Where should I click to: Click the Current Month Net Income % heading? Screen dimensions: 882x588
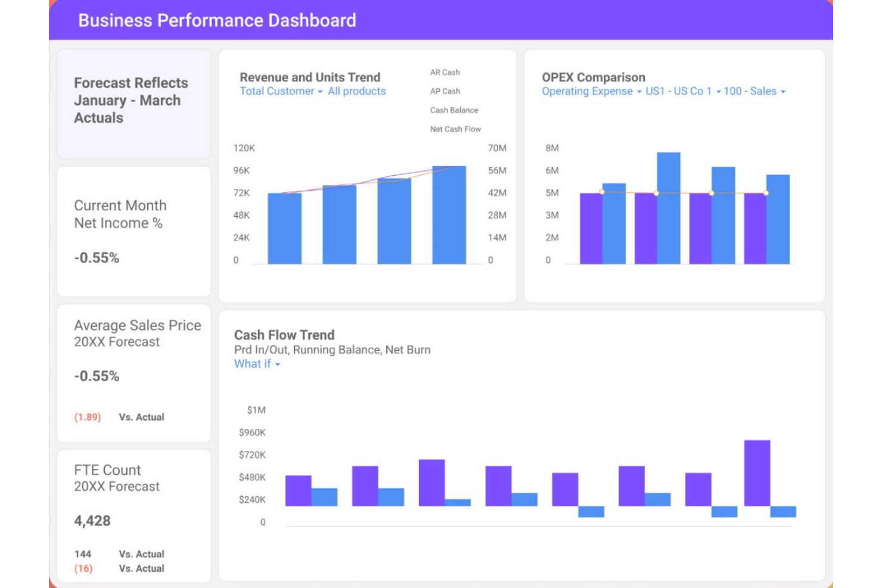[x=120, y=214]
